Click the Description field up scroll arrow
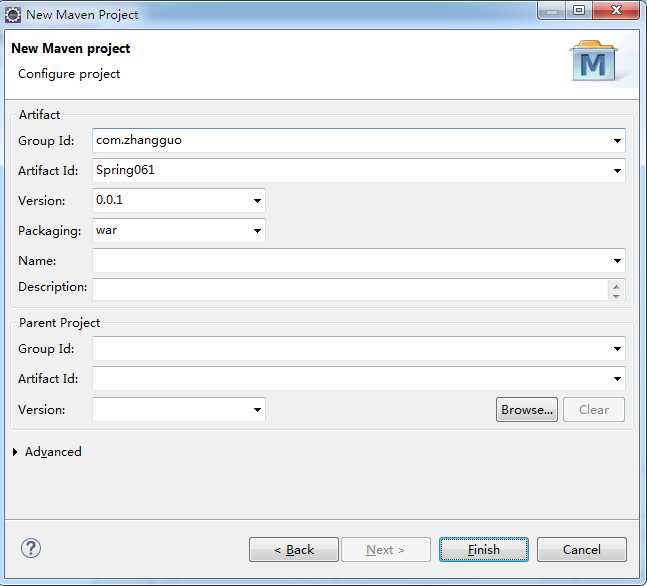647x586 pixels. click(x=616, y=286)
